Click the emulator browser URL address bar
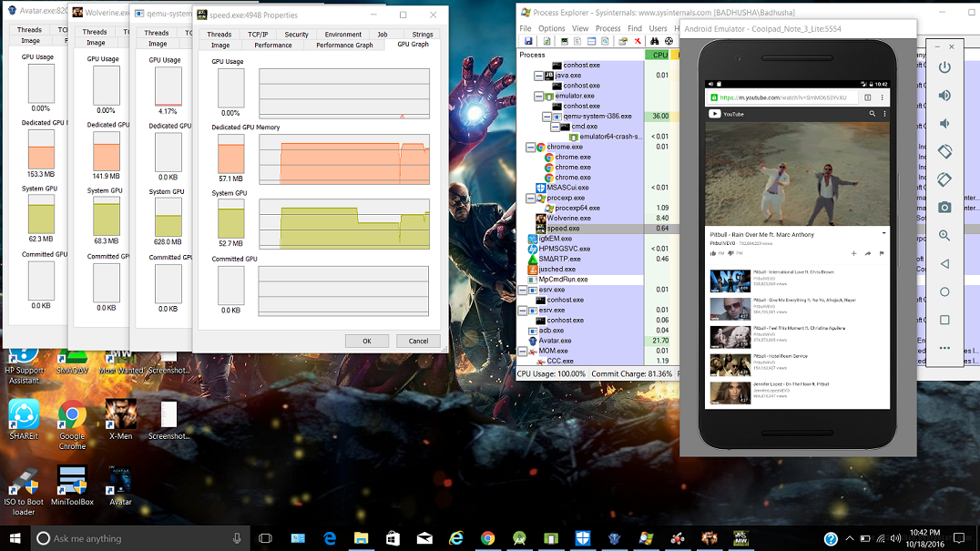The height and width of the screenshot is (551, 980). [x=784, y=97]
